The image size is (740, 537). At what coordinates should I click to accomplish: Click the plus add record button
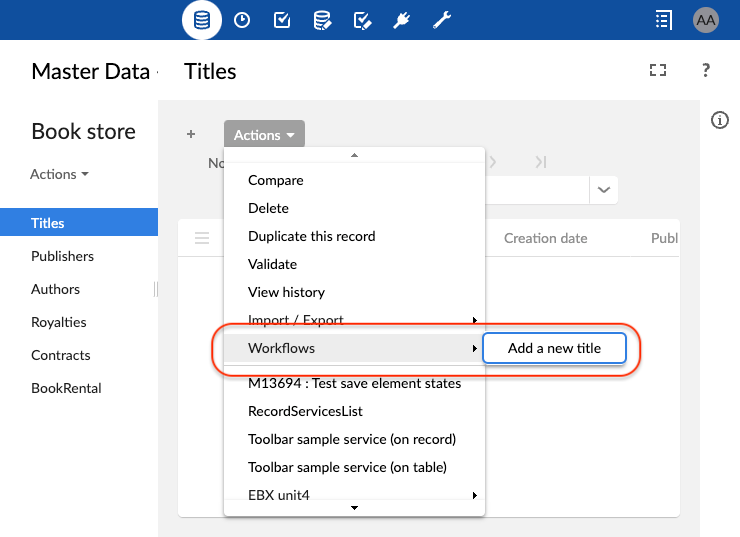[x=191, y=135]
